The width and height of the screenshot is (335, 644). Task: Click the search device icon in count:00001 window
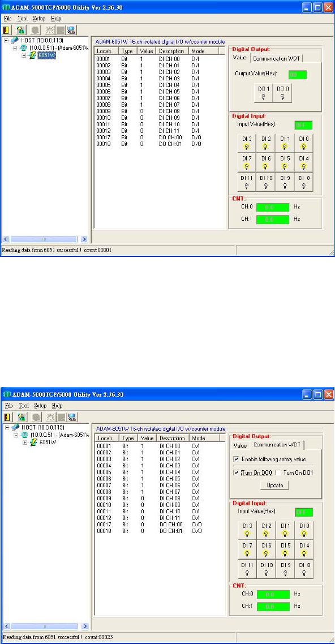tap(20, 29)
